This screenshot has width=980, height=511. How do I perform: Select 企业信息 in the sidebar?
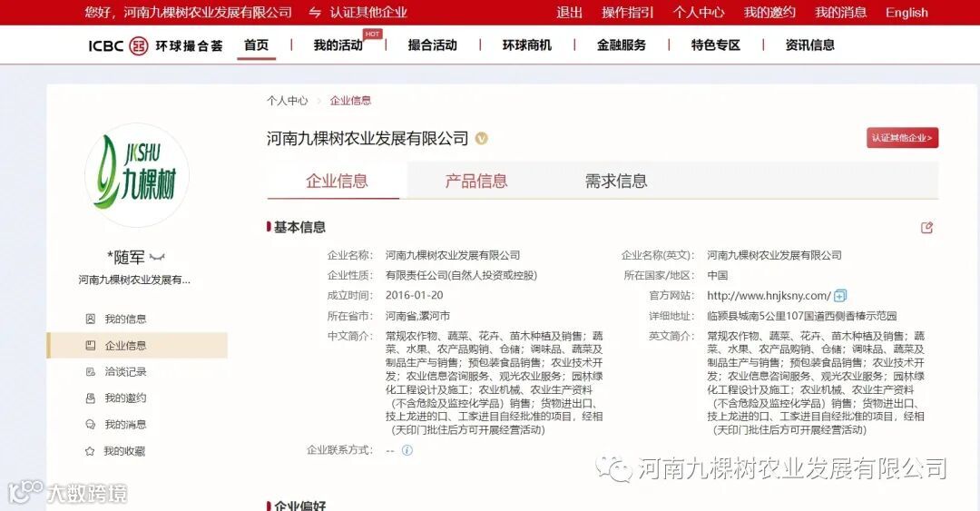click(125, 345)
